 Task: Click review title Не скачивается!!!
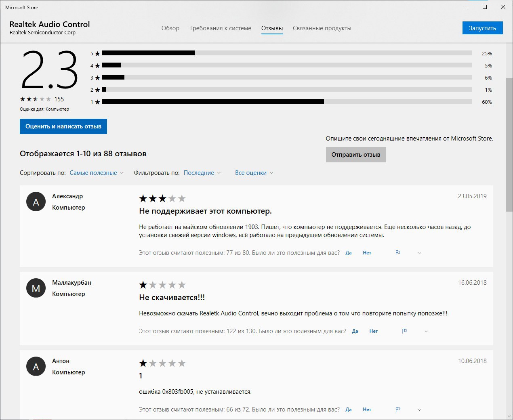pos(172,298)
